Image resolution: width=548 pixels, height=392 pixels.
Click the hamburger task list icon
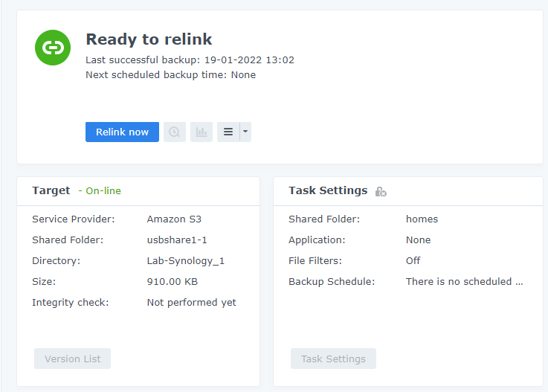pos(228,132)
